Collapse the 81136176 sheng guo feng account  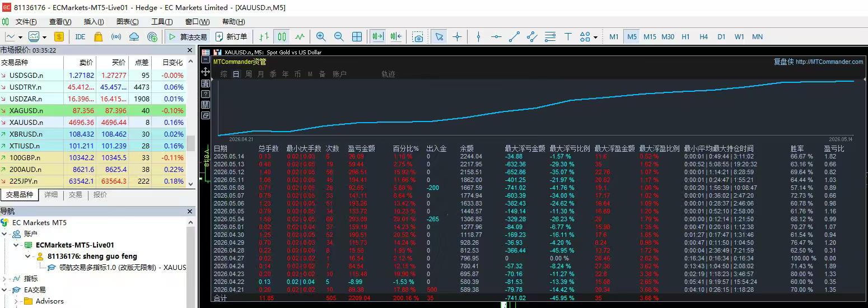[29, 256]
